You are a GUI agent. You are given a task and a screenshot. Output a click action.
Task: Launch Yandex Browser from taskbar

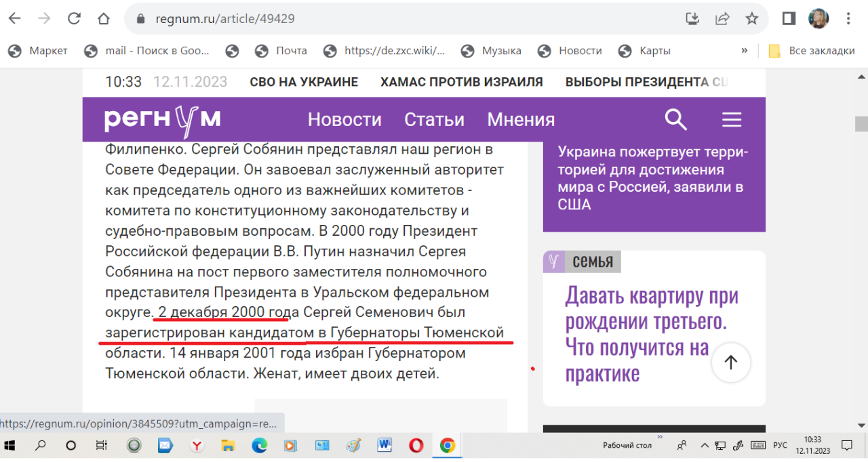coord(197,445)
